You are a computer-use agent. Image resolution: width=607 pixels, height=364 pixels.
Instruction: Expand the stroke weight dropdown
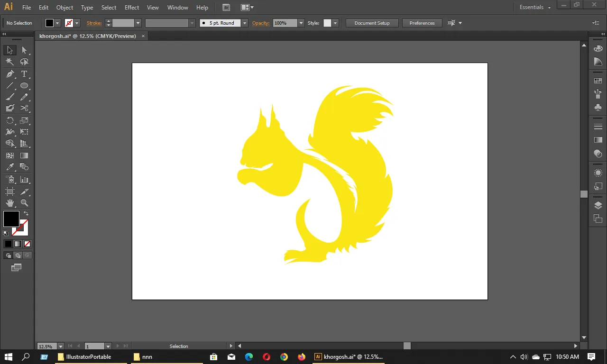point(138,23)
